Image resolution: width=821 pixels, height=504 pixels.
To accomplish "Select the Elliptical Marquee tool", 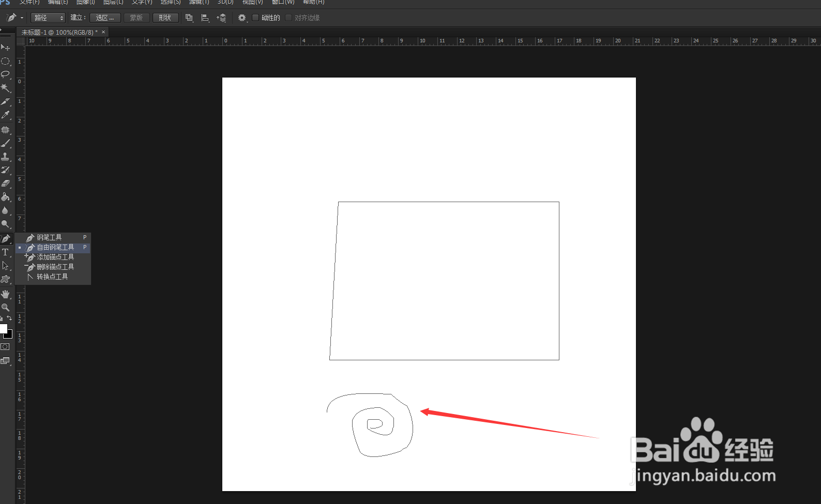I will [x=5, y=61].
